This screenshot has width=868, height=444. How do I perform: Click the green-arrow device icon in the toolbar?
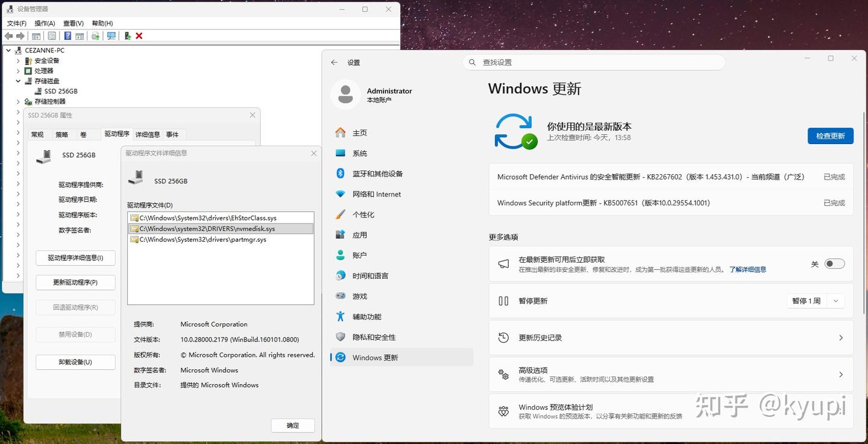click(128, 36)
